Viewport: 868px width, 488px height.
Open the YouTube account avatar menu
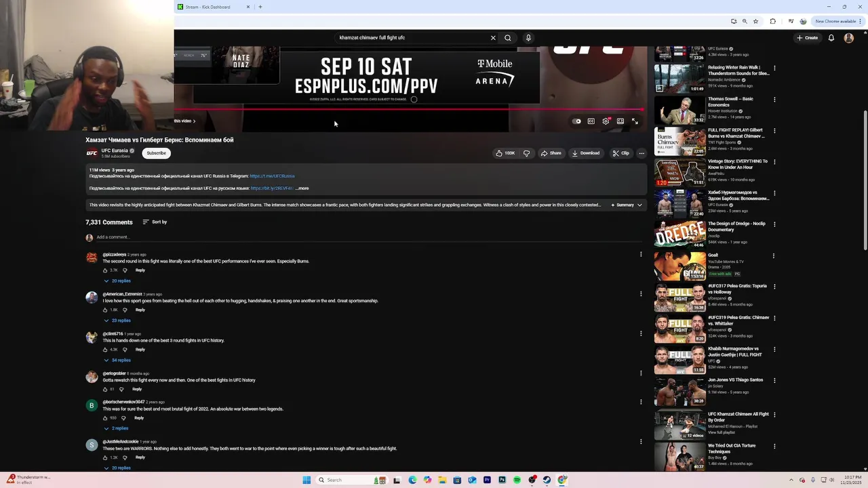tap(848, 38)
